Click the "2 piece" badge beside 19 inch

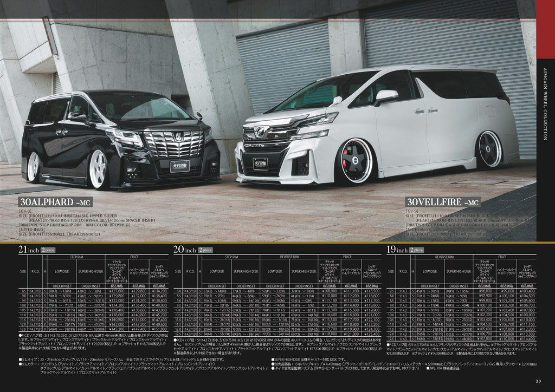416,250
